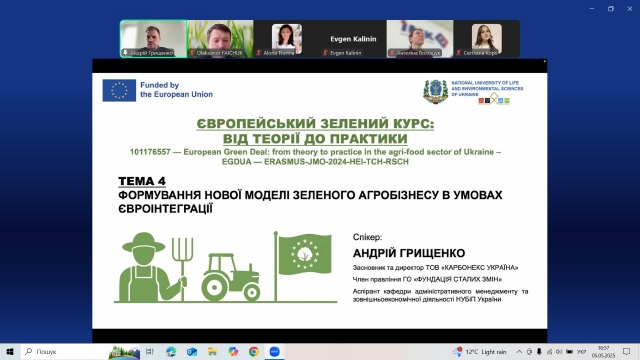640x360 pixels.
Task: Open Microsoft Edge from the taskbar
Action: pyautogui.click(x=171, y=351)
